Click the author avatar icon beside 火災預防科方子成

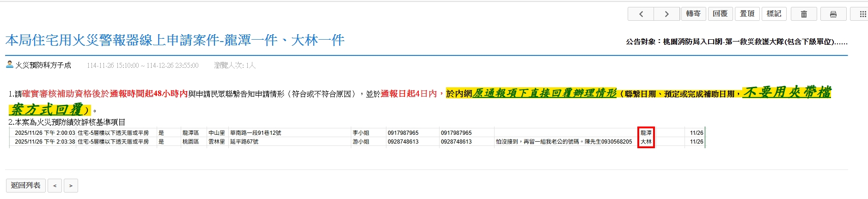pyautogui.click(x=10, y=65)
